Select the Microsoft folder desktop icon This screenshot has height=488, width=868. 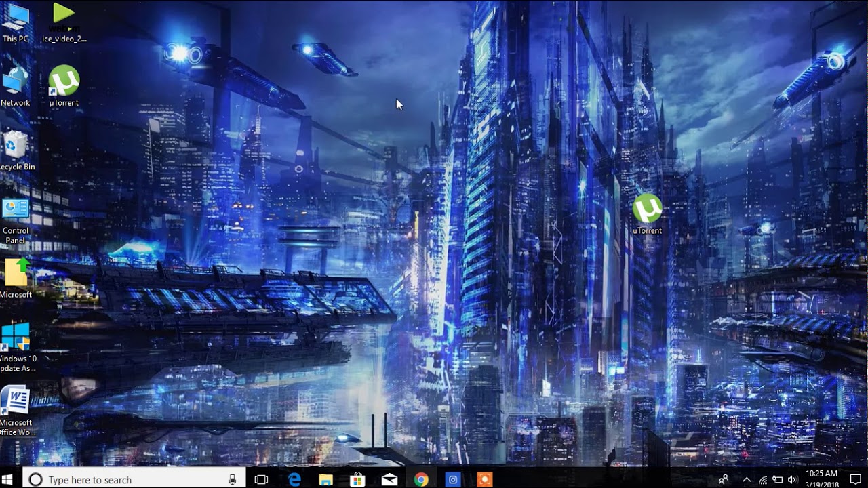(15, 279)
